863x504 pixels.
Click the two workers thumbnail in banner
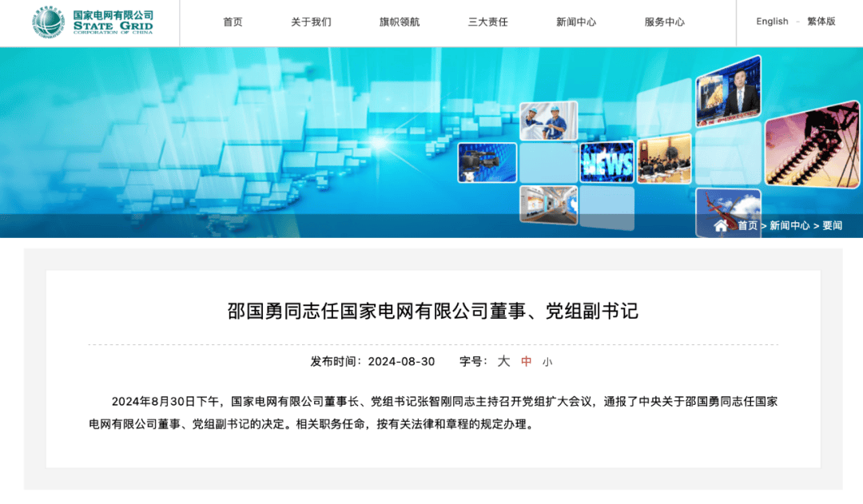(x=549, y=121)
